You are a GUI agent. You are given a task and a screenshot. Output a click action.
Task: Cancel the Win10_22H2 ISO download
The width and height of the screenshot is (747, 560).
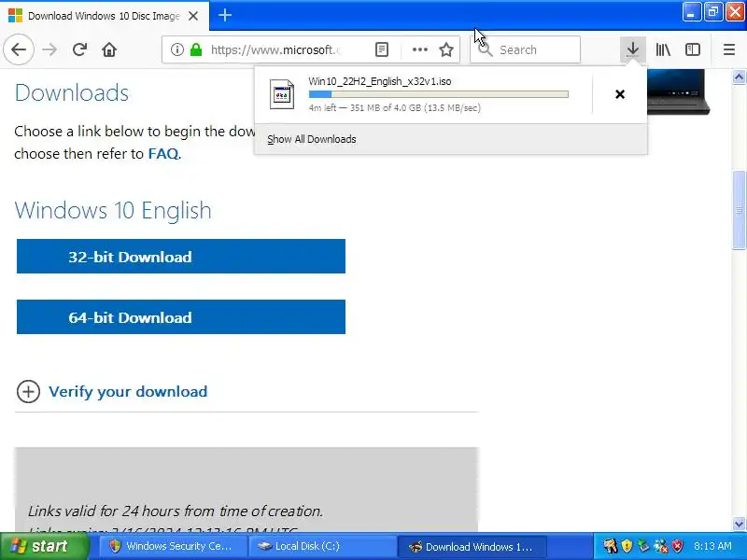(620, 94)
